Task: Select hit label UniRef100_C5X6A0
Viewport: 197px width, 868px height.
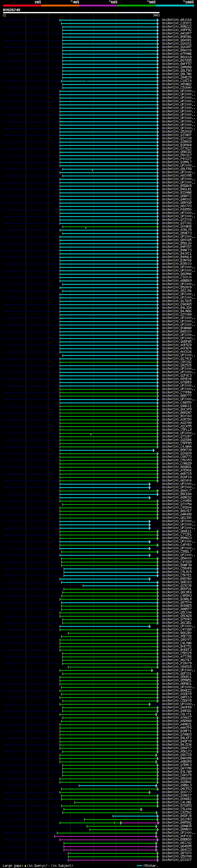Action: tap(177, 88)
